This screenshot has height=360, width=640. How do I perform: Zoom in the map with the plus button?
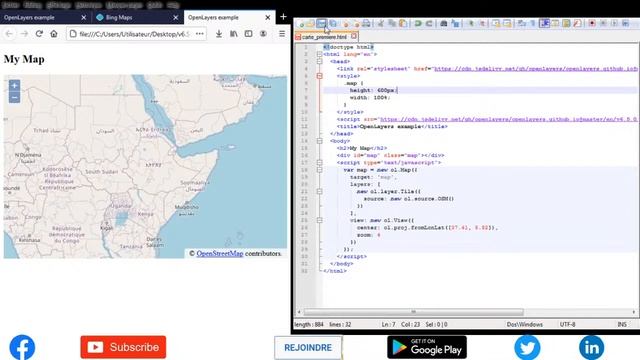[x=14, y=86]
